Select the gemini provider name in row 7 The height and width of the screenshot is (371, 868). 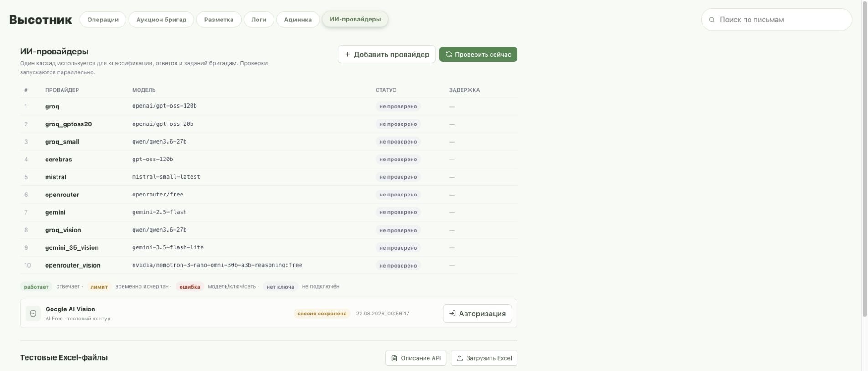[x=55, y=212]
